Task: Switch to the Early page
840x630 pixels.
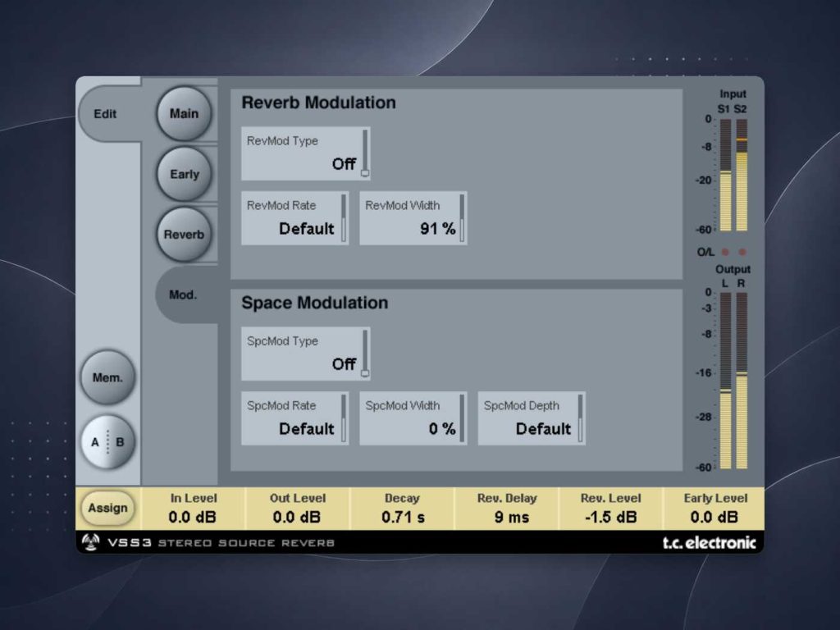Action: tap(184, 174)
